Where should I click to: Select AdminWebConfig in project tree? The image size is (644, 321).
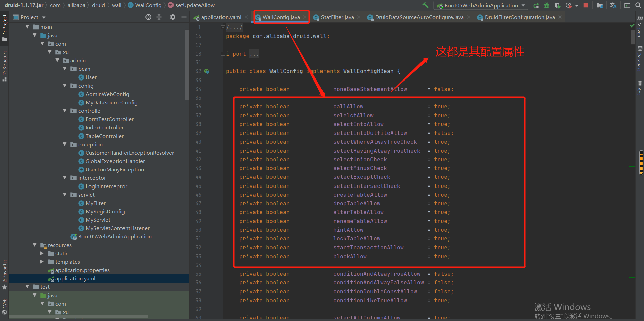(x=103, y=94)
